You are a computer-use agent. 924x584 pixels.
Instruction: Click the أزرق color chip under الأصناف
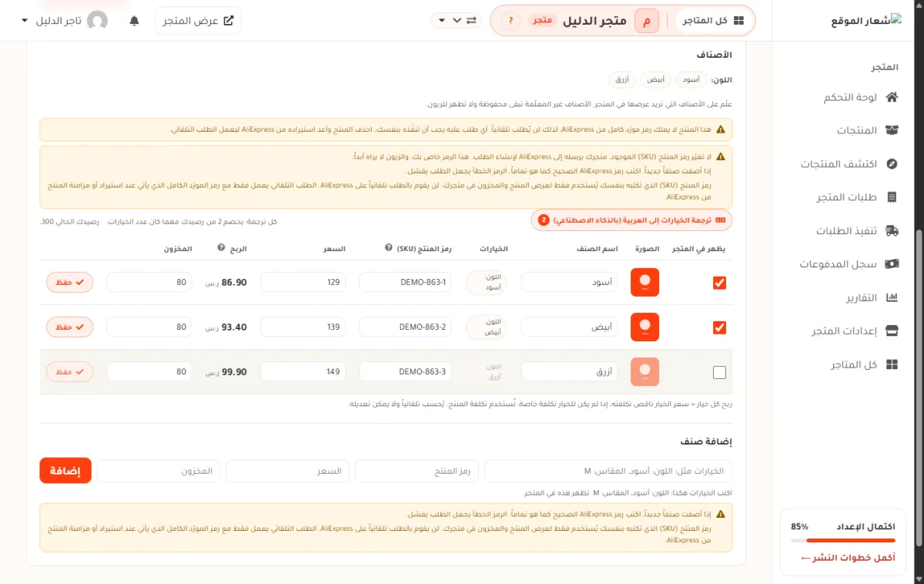(x=621, y=79)
